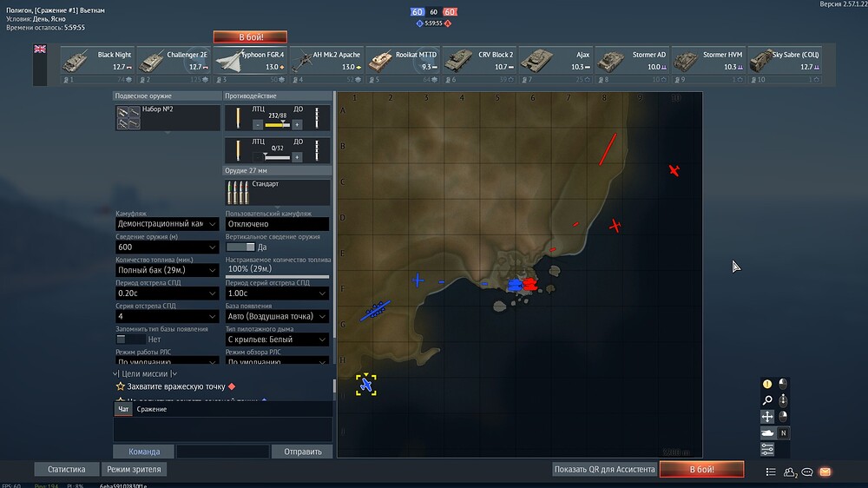Toggle remember spawn base type switch

(x=130, y=339)
